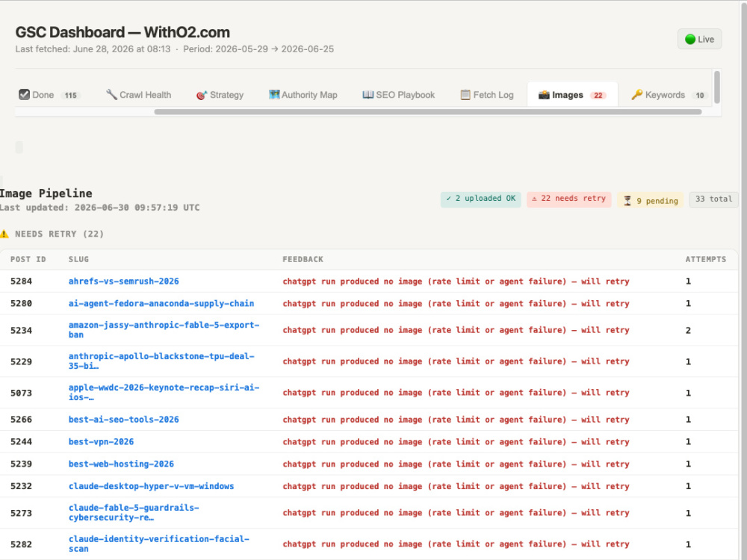Click post ID 5280
Image resolution: width=747 pixels, height=560 pixels.
click(21, 303)
